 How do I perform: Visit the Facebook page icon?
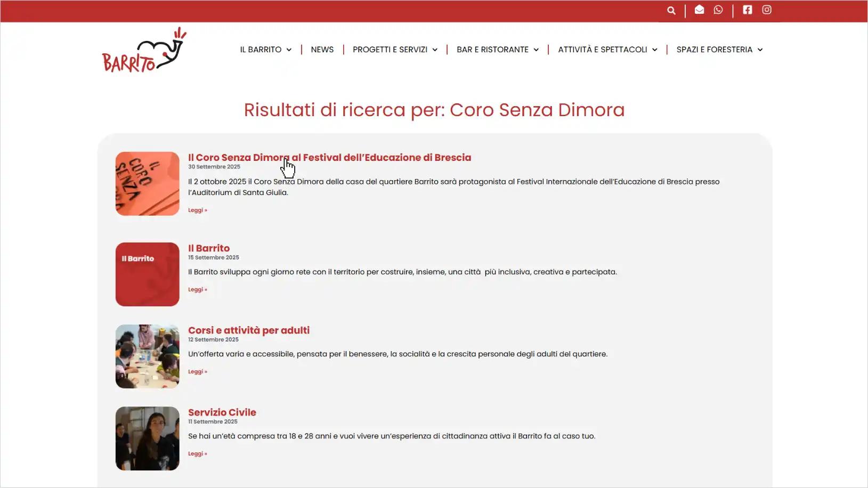tap(747, 9)
